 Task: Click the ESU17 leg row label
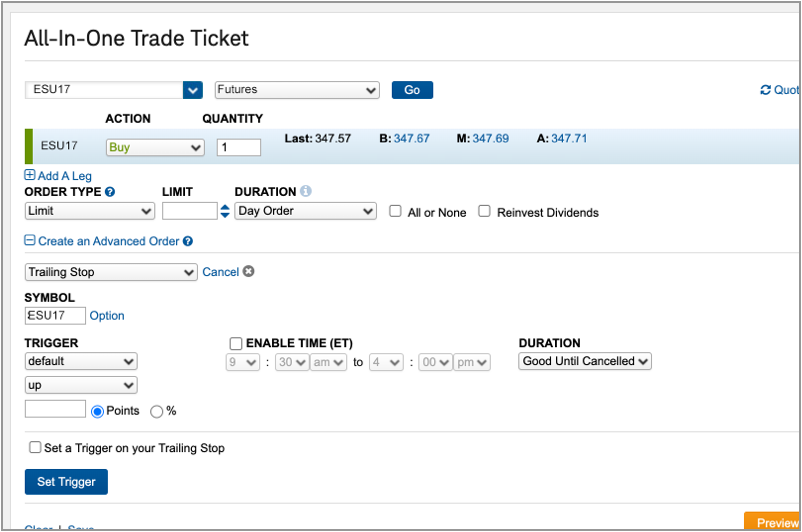pos(59,146)
